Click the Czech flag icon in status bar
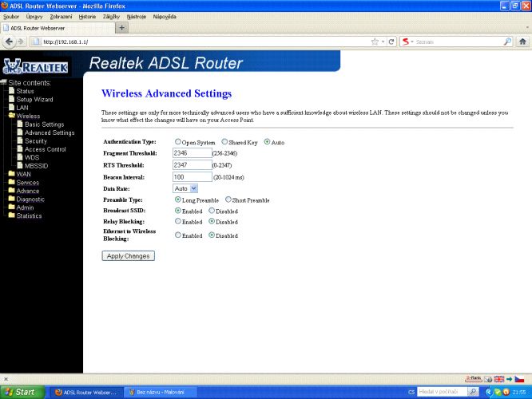532x399 pixels. point(519,379)
